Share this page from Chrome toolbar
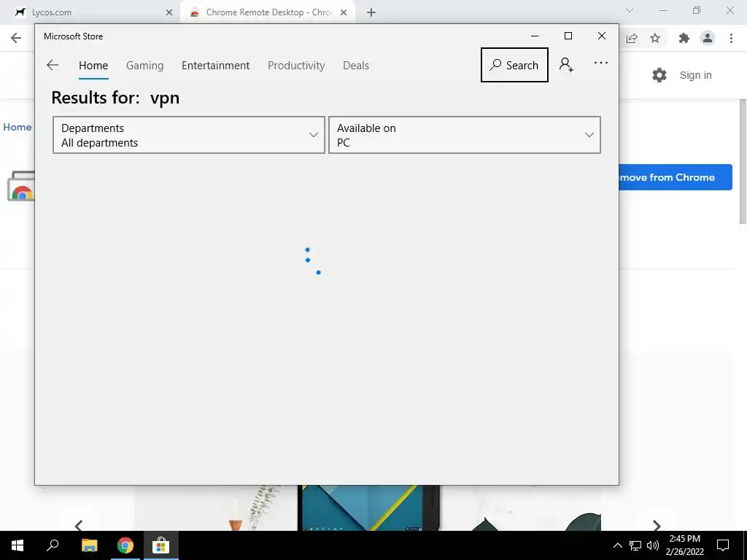 (x=632, y=38)
